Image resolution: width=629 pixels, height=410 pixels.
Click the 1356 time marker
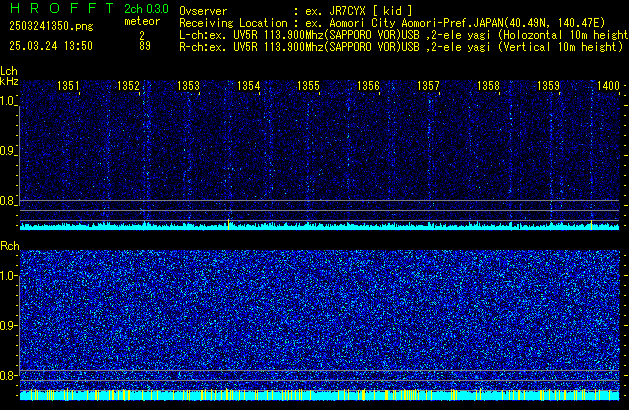tap(368, 86)
